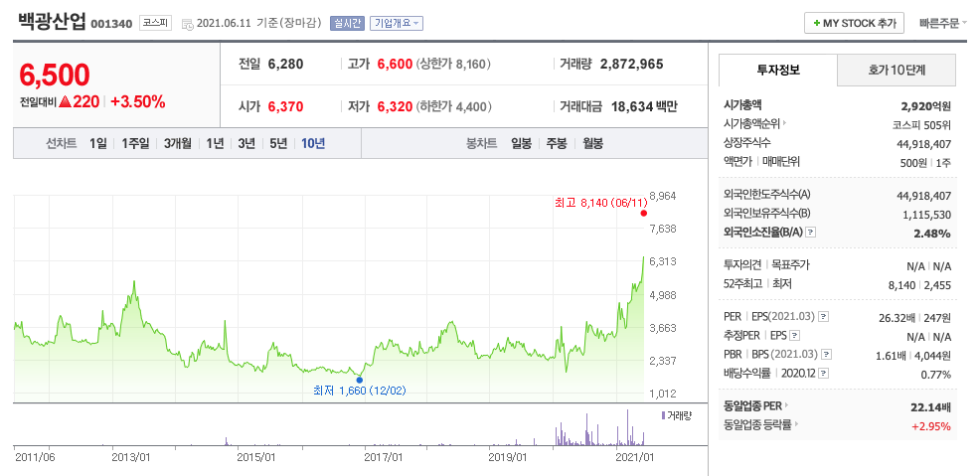
Task: Click the MY STOCK 추가 button
Action: [854, 23]
